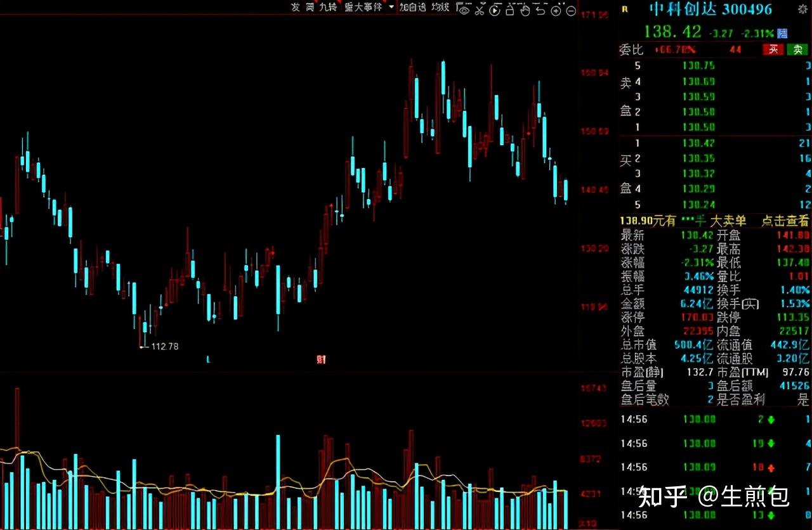Image resolution: width=812 pixels, height=530 pixels.
Task: Click the 流通值 circulating value label
Action: tap(734, 346)
